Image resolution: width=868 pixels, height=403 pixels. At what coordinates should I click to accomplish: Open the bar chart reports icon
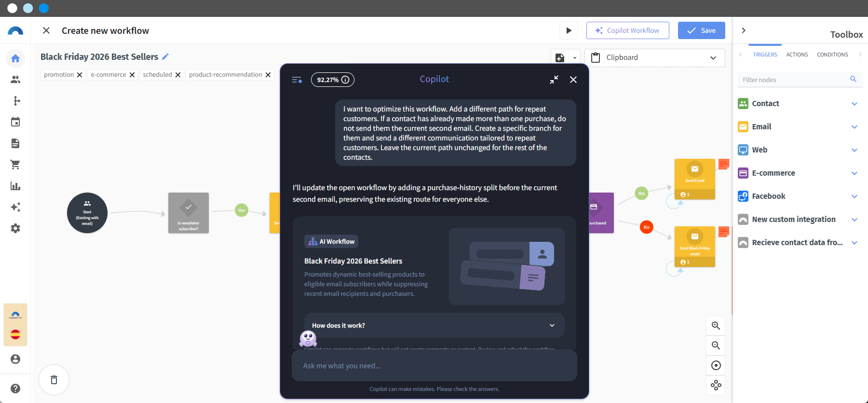pyautogui.click(x=15, y=186)
